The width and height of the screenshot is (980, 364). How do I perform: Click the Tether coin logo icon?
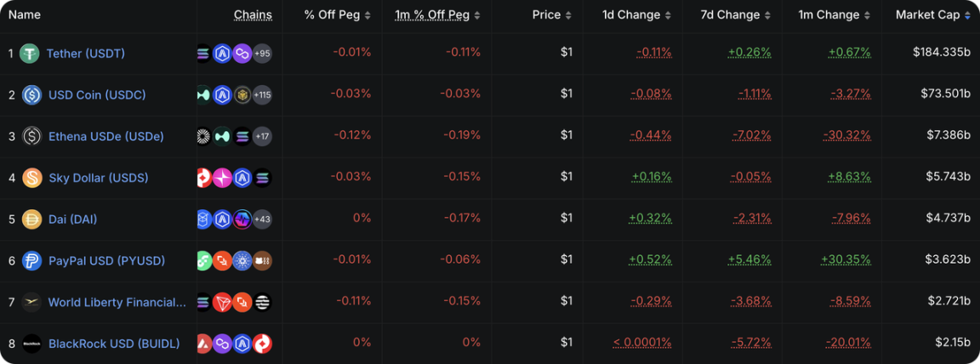tap(30, 54)
